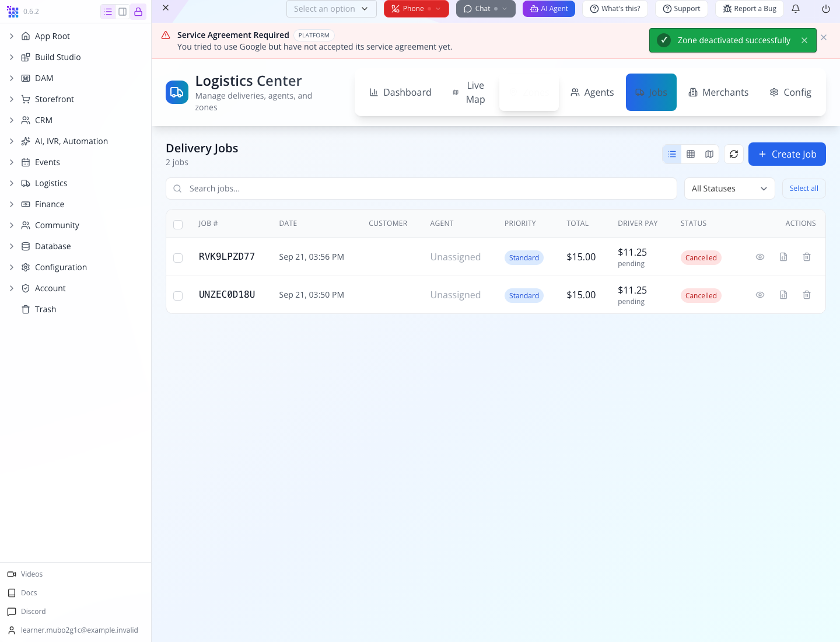Switch to map view icon
840x642 pixels.
click(x=709, y=154)
